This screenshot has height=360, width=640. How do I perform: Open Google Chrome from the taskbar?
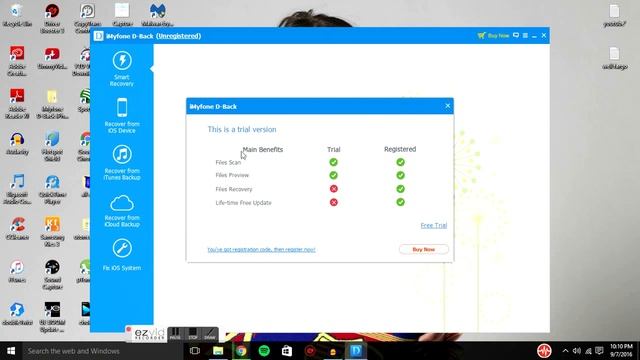(x=241, y=351)
